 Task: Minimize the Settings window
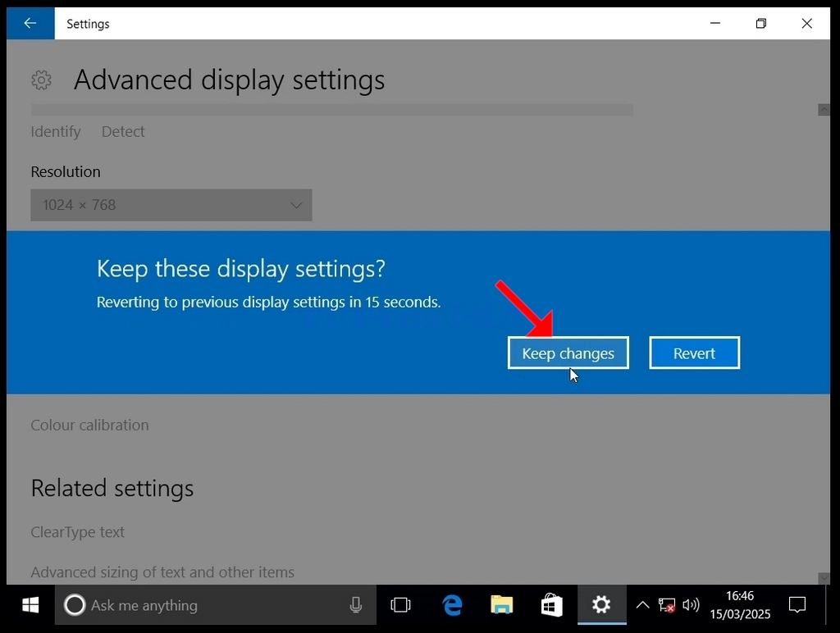click(715, 23)
